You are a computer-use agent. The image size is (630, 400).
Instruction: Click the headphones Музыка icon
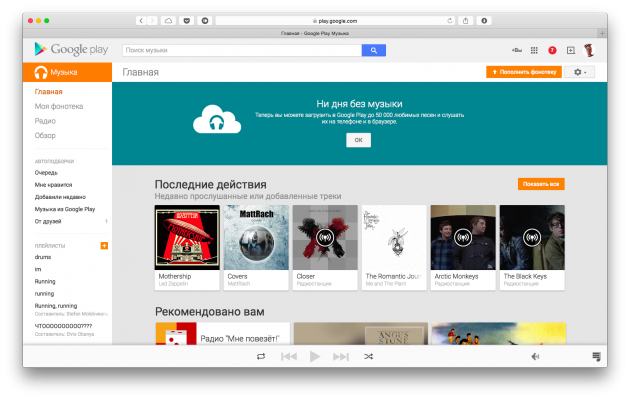click(41, 72)
